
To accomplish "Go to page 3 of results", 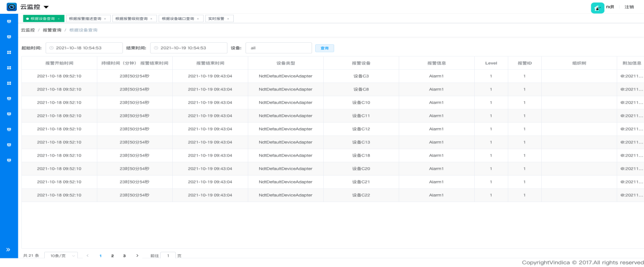I will [125, 255].
